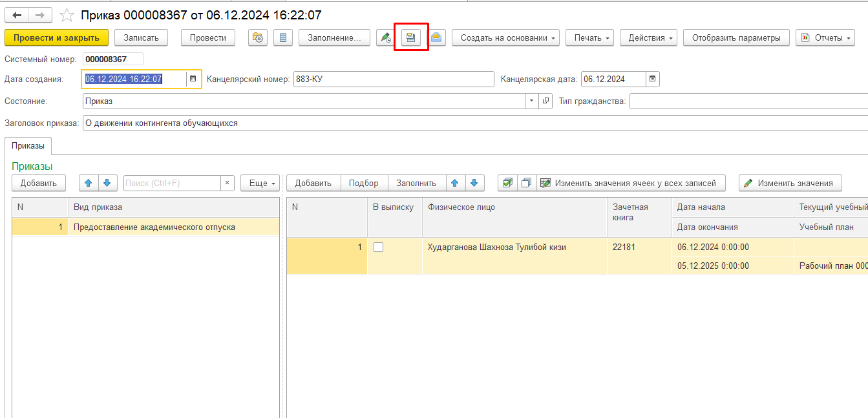Open the folder with gear icon

click(x=258, y=37)
